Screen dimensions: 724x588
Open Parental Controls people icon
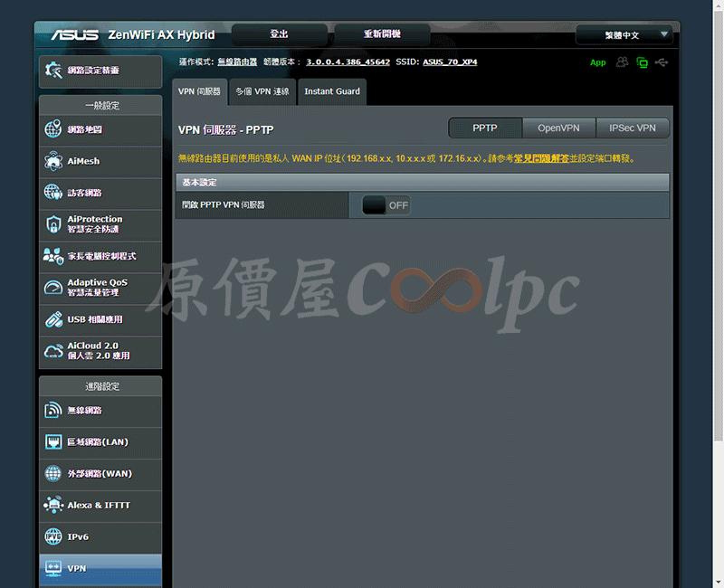pyautogui.click(x=53, y=256)
